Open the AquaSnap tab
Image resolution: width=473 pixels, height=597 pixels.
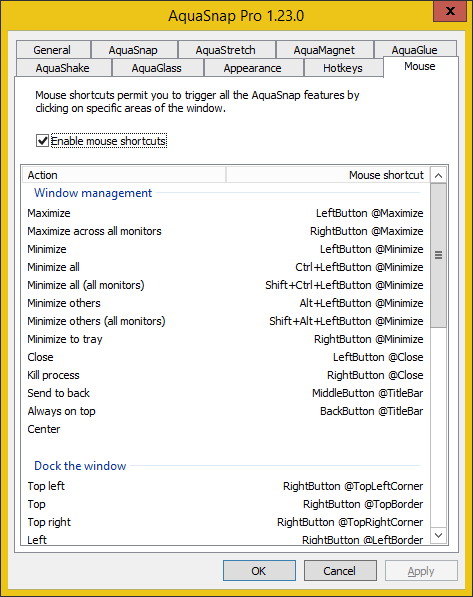134,49
